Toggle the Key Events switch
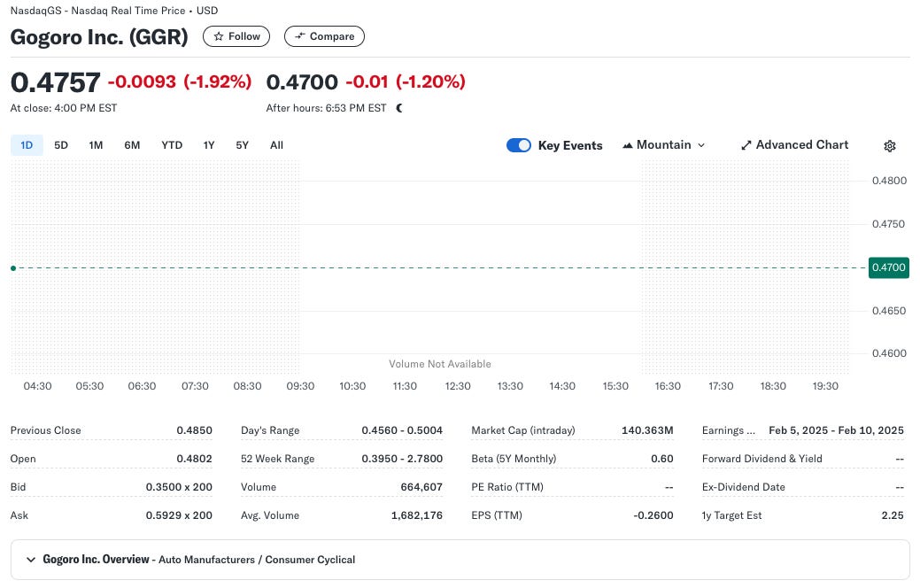Image resolution: width=920 pixels, height=588 pixels. 519,145
